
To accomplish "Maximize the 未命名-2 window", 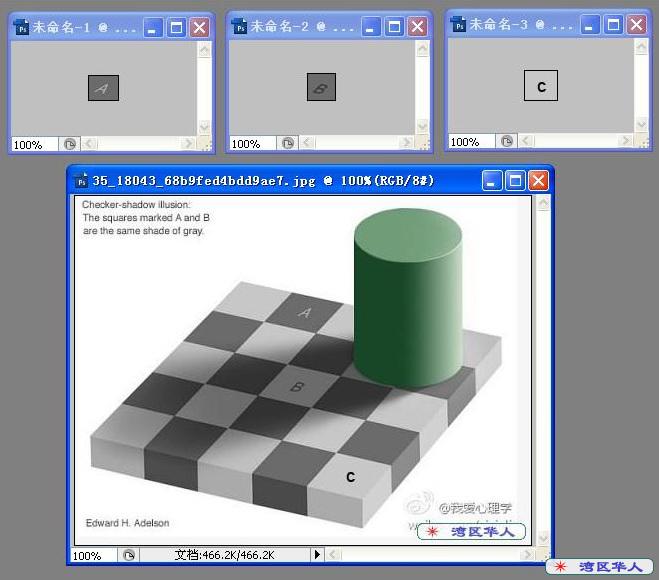I will (394, 27).
